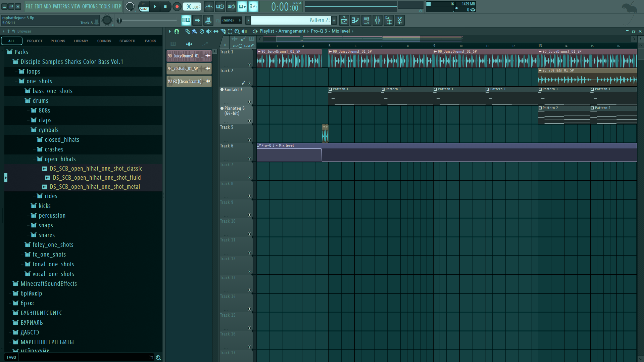Screen dimensions: 644x362
Task: Expand the bass_one_shots folder
Action: click(x=28, y=91)
